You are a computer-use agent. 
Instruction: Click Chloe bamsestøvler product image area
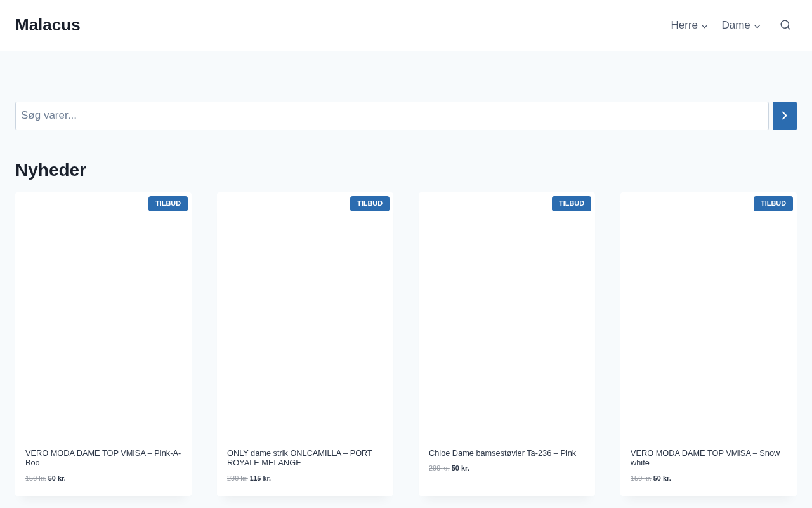pos(507,316)
